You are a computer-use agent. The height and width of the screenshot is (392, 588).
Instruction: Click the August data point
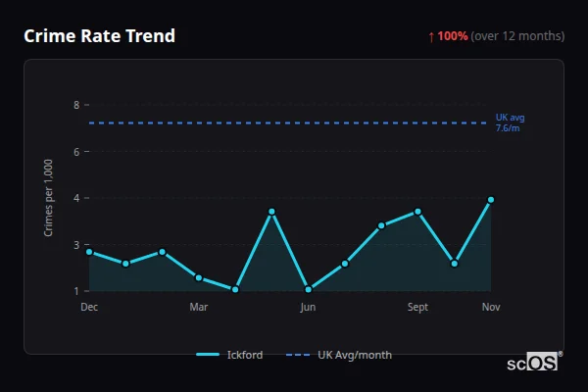pyautogui.click(x=381, y=225)
